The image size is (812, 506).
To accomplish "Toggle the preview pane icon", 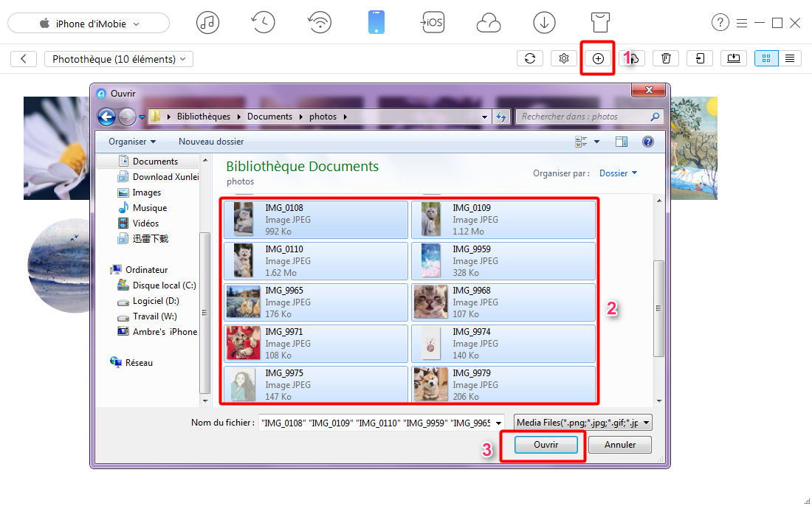I will point(622,142).
